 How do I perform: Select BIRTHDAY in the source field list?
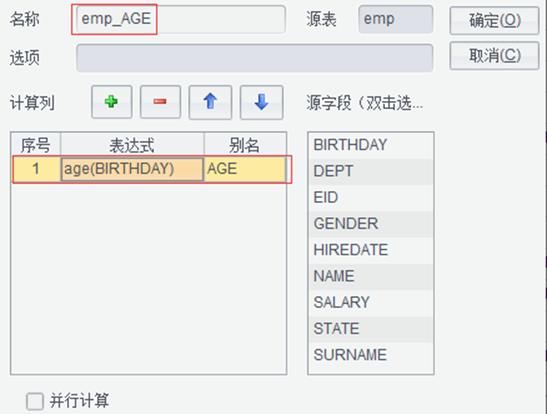point(370,145)
